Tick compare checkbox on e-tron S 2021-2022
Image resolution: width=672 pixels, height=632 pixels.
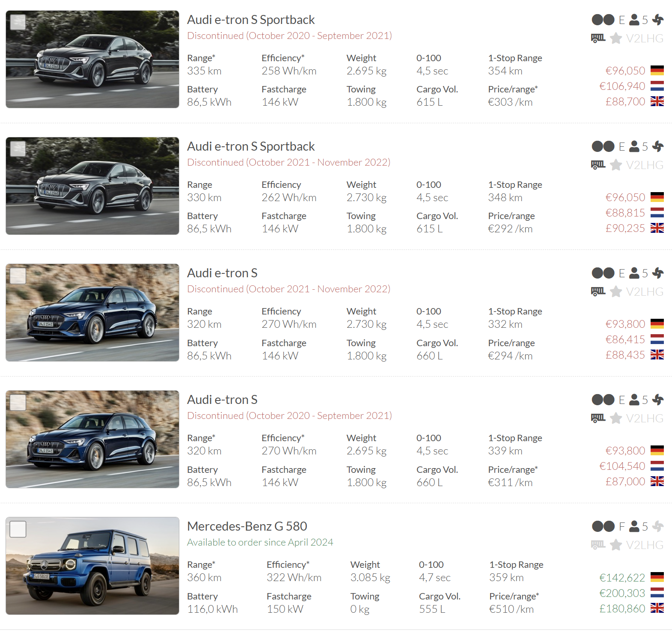(18, 276)
